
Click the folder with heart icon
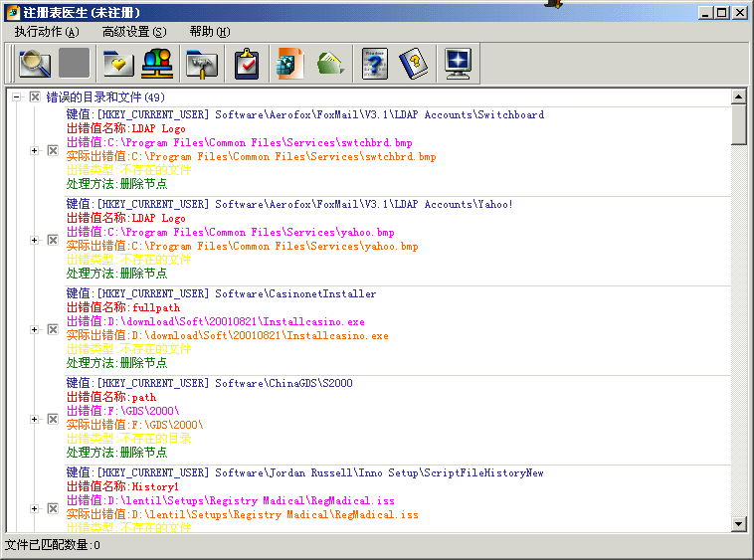click(119, 64)
